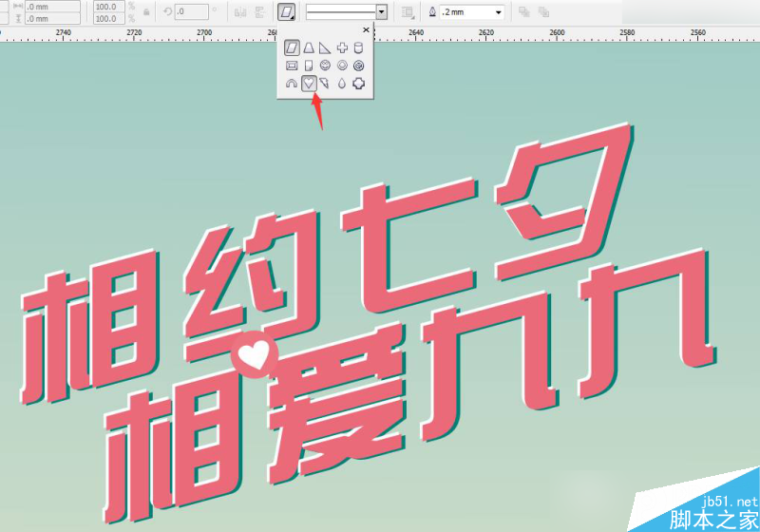Image resolution: width=760 pixels, height=532 pixels.
Task: Open the wrap text options icon
Action: (408, 12)
